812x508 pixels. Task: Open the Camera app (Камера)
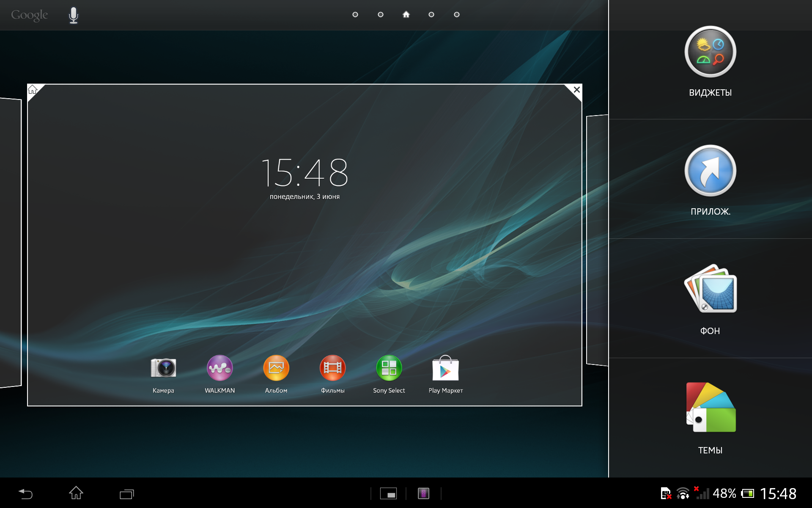coord(163,374)
